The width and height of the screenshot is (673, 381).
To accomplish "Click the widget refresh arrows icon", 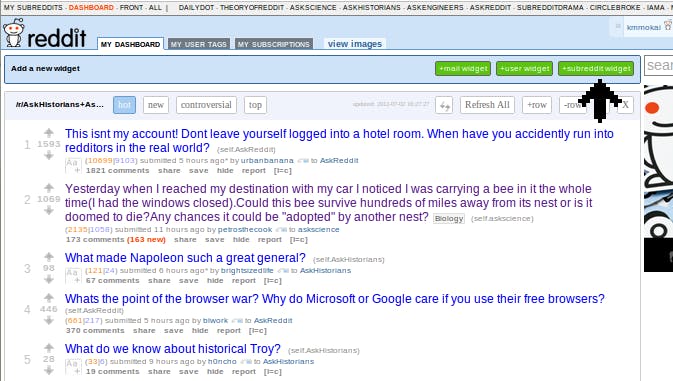I will coord(444,105).
